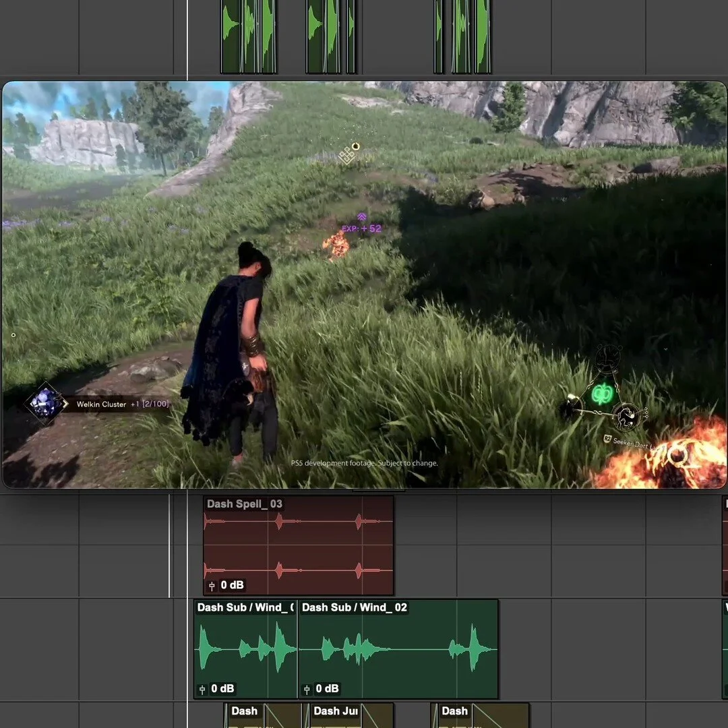Click the fade-out on Dash Jur clip

[x=377, y=716]
